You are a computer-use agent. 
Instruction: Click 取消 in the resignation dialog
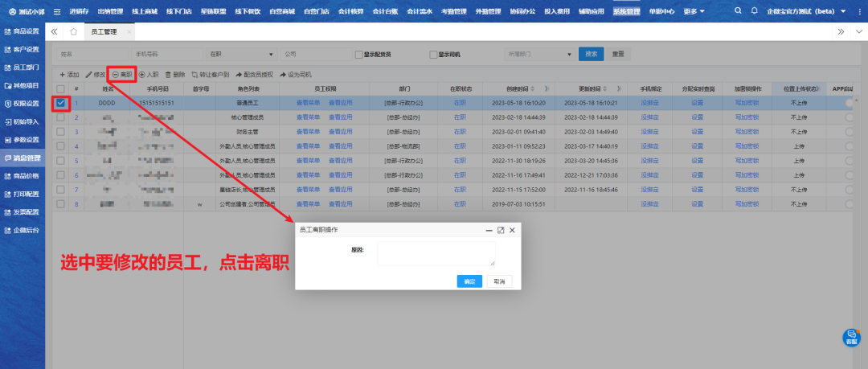point(499,281)
